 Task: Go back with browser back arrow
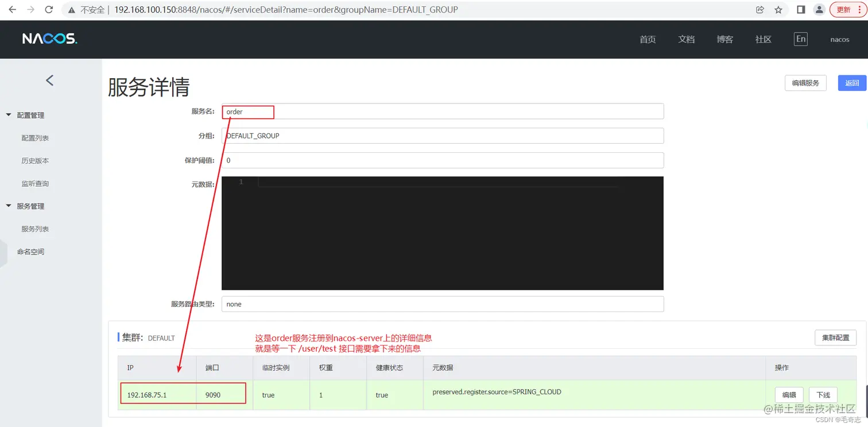pyautogui.click(x=12, y=10)
